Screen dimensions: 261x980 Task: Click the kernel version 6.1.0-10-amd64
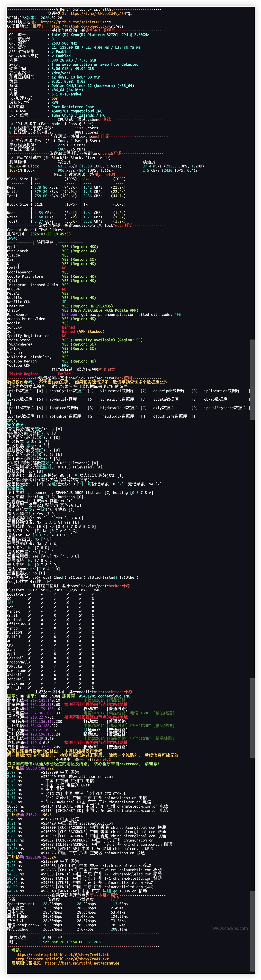point(66,94)
